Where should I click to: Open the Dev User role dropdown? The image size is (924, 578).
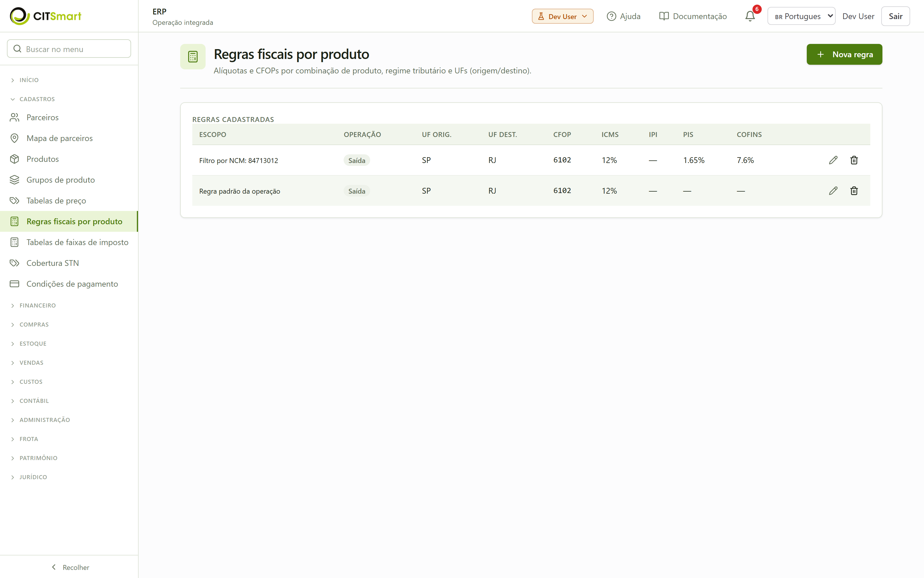tap(562, 16)
